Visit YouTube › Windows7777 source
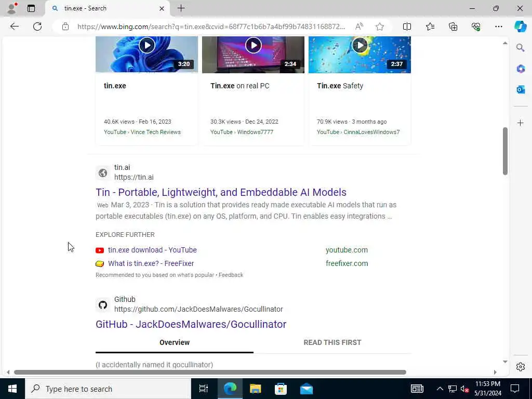 (x=242, y=132)
